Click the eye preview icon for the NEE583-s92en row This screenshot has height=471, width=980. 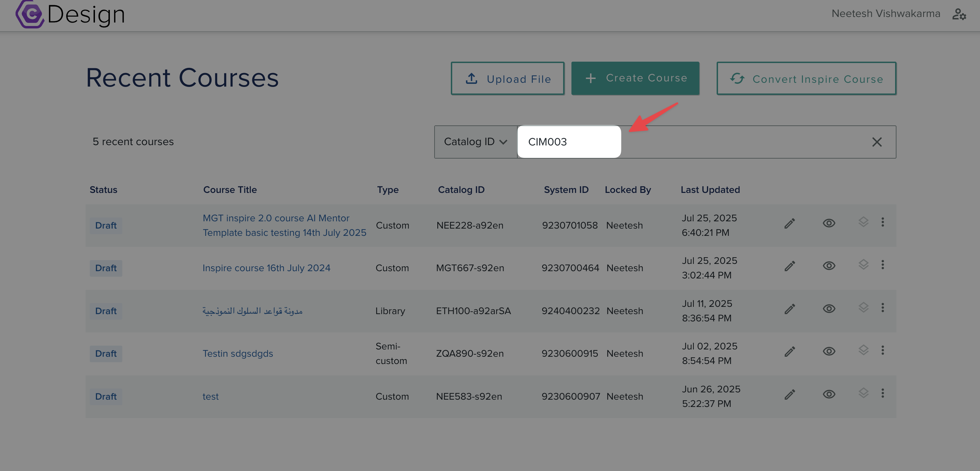click(x=829, y=394)
